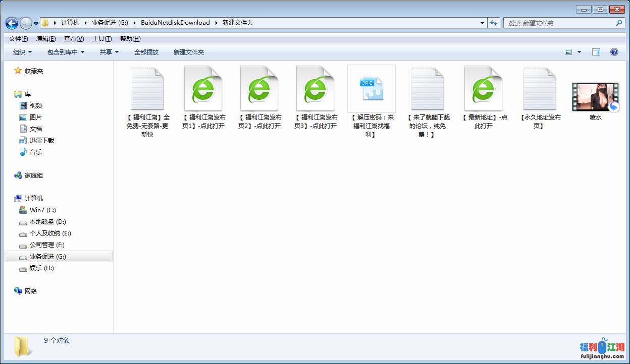Viewport: 630px width, 364px height.
Task: Select the 【永久地址发布页】 text file icon
Action: (539, 89)
